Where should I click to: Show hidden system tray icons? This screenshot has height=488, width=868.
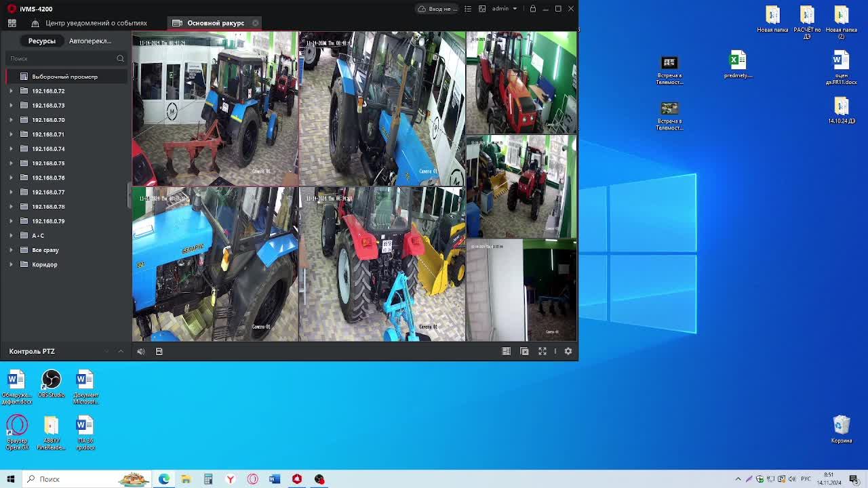[x=738, y=479]
